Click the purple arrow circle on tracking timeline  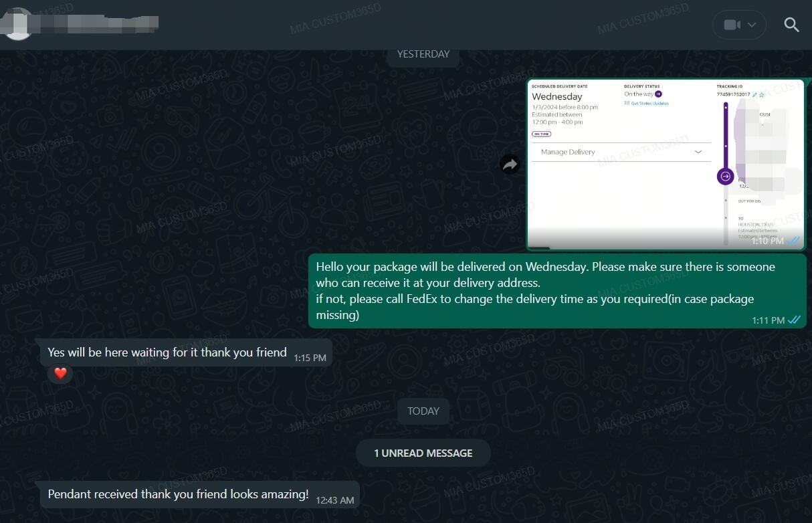tap(725, 177)
